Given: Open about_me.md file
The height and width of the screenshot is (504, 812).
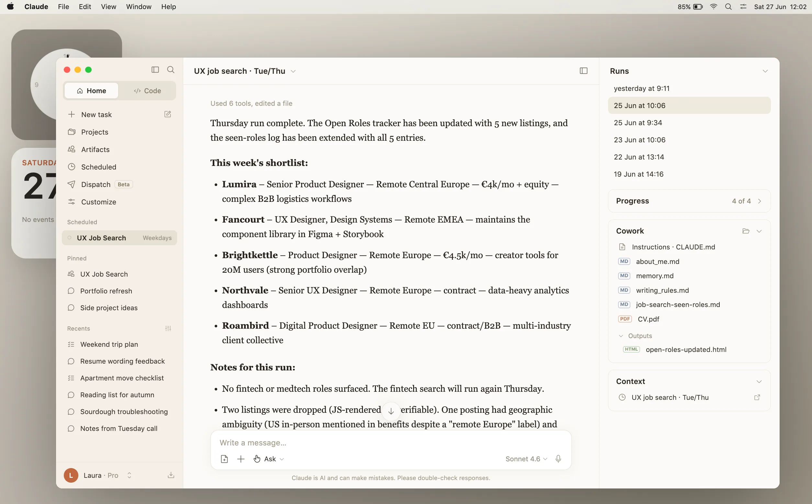Looking at the screenshot, I should pos(689,261).
